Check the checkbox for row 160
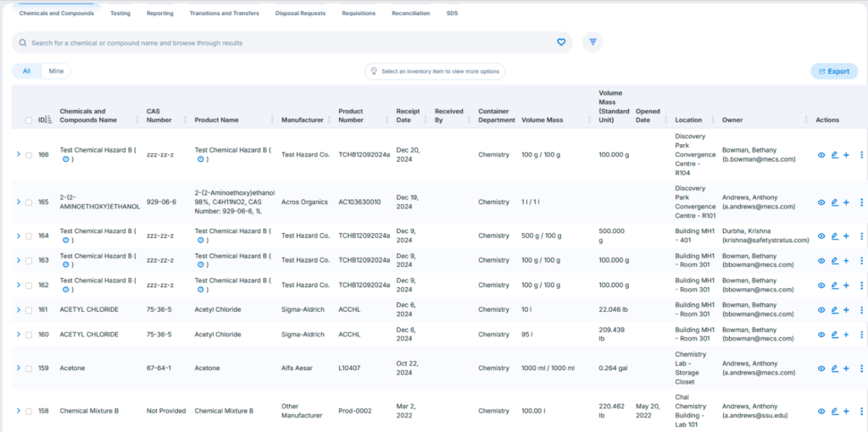This screenshot has height=432, width=868. (x=29, y=335)
